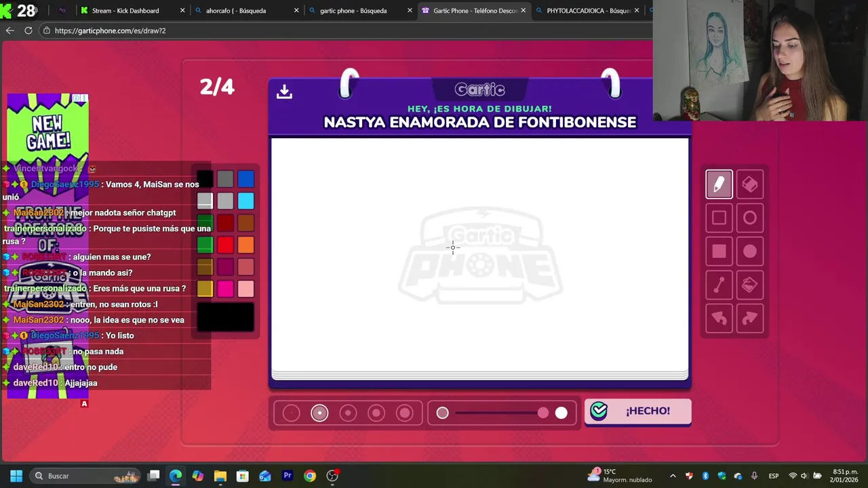Pick the dark blue color swatch
The width and height of the screenshot is (868, 488).
point(245,179)
